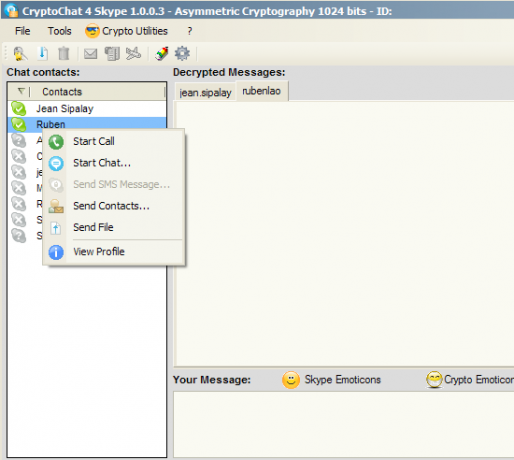Click Jean Sipalay's green online status icon
Image resolution: width=514 pixels, height=460 pixels.
[19, 109]
